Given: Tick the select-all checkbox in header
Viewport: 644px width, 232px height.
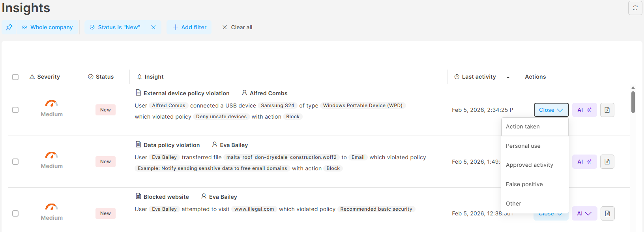Looking at the screenshot, I should point(15,77).
